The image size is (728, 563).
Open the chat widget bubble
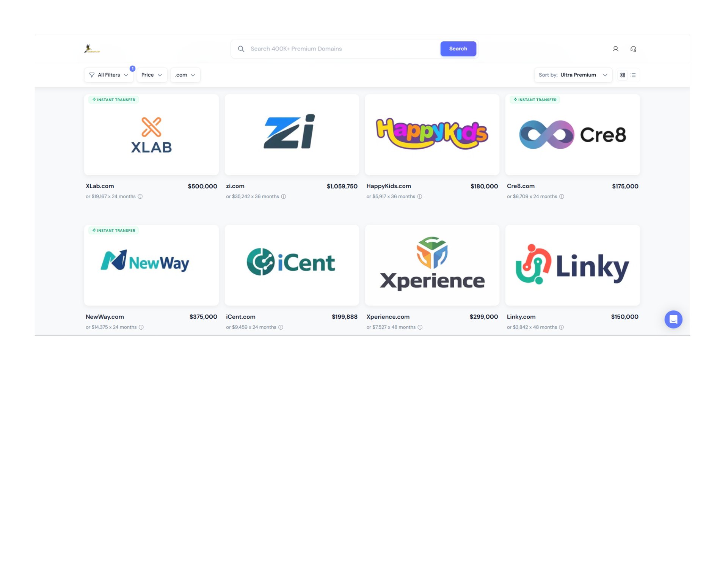pos(673,319)
